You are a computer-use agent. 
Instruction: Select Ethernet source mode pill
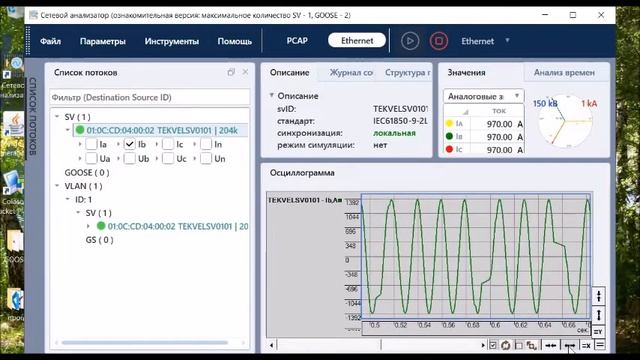(357, 40)
